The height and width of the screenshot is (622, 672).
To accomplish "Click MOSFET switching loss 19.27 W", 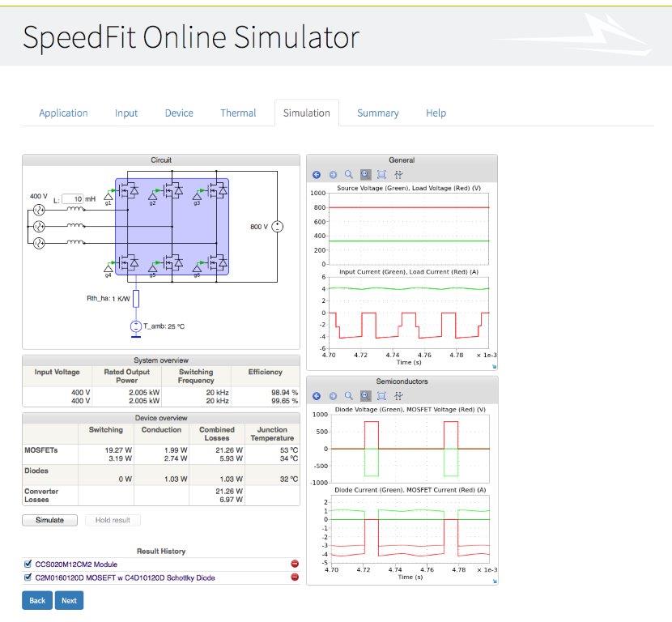I will click(118, 450).
